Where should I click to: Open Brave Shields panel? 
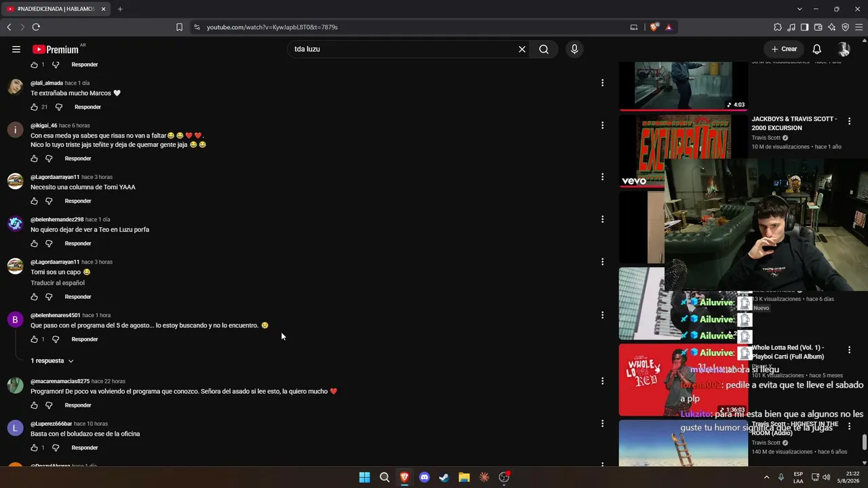pyautogui.click(x=654, y=27)
